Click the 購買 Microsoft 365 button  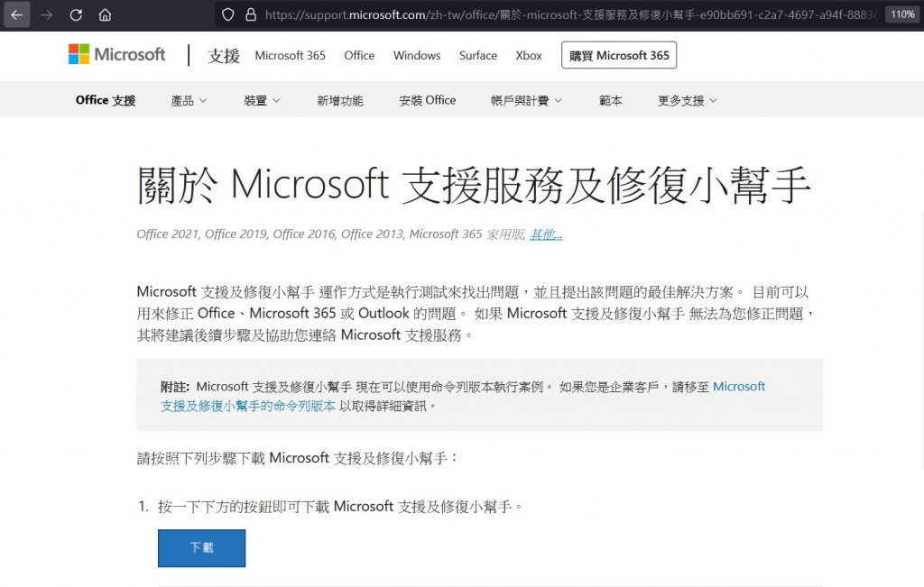(619, 55)
